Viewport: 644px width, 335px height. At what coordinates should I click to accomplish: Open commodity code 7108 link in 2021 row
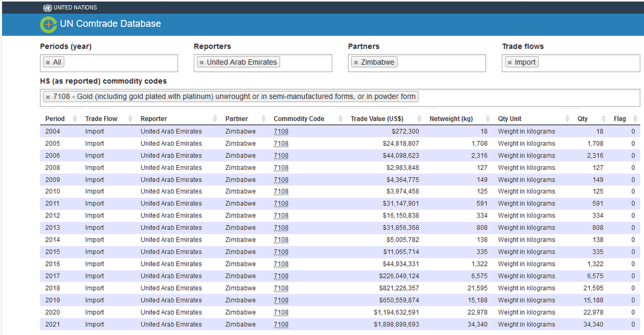click(281, 324)
